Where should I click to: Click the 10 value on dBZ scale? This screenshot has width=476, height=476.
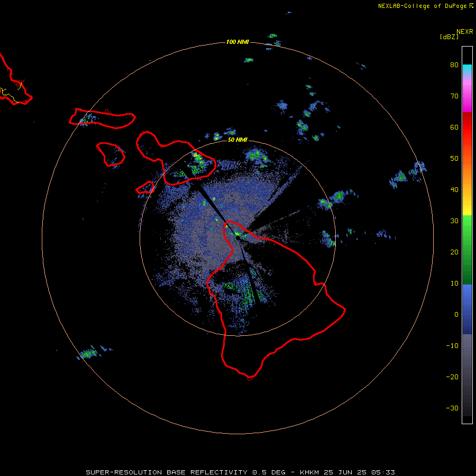(x=454, y=283)
